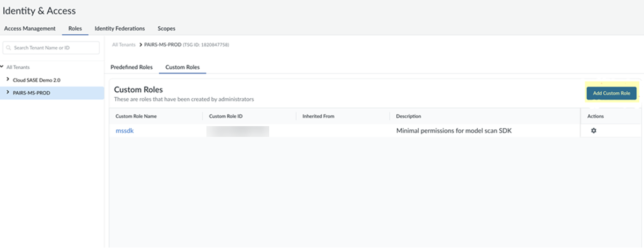Go to the Scopes tab
Viewport: 644px width, 248px height.
click(x=166, y=28)
